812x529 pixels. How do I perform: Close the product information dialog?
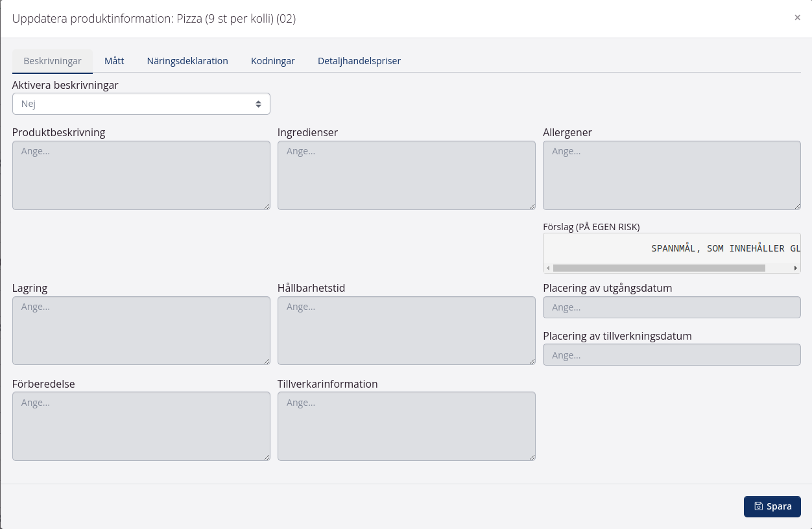point(797,18)
